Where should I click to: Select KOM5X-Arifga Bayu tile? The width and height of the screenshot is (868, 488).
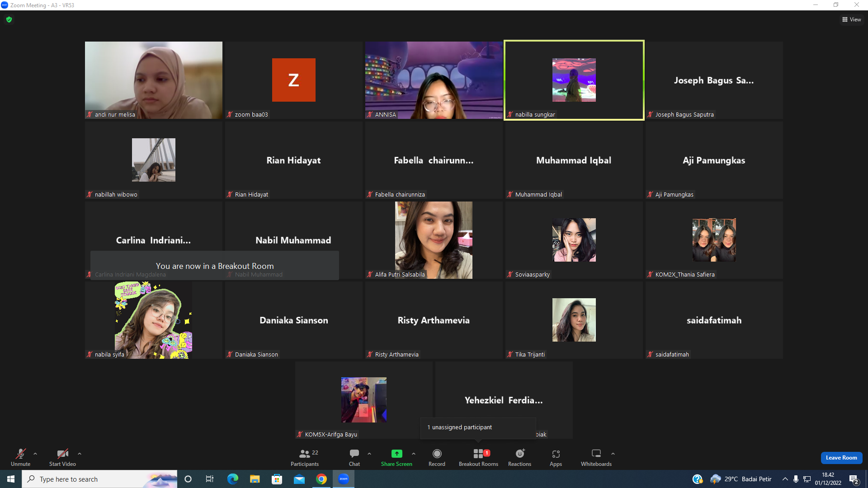364,400
